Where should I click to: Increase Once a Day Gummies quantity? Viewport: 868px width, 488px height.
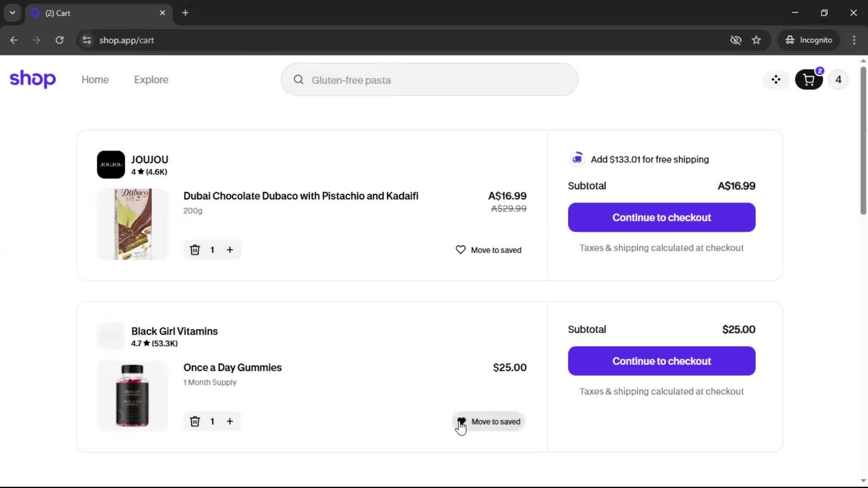click(230, 422)
